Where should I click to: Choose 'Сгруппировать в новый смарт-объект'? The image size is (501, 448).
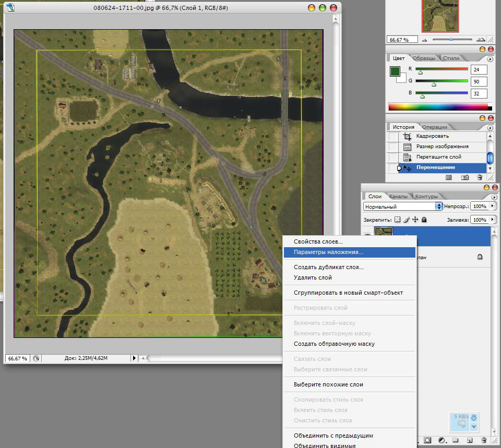[350, 293]
